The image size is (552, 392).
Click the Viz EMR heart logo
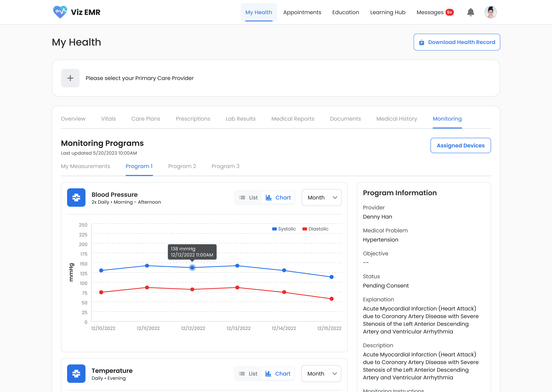coord(60,12)
